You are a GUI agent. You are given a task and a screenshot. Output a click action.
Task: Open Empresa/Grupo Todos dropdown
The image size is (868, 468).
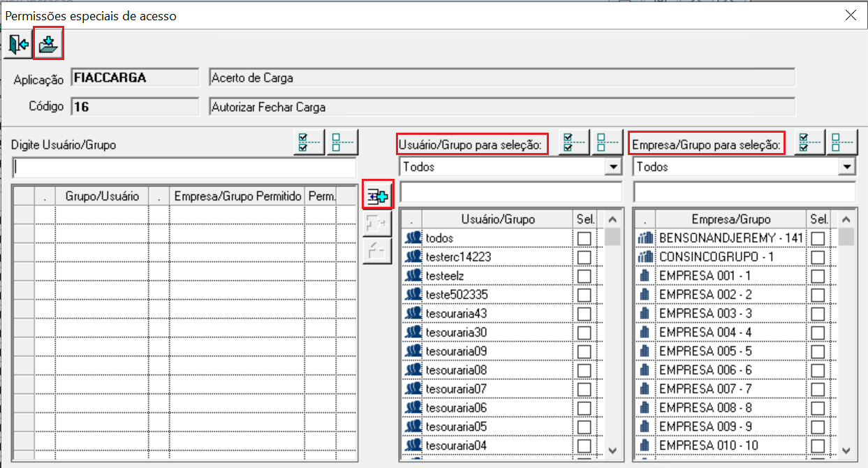pyautogui.click(x=848, y=167)
